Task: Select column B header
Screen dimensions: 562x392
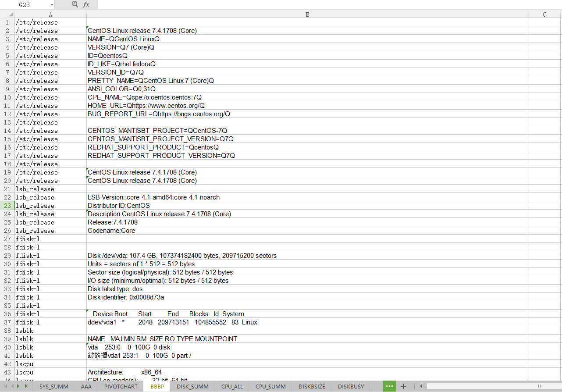Action: 308,14
